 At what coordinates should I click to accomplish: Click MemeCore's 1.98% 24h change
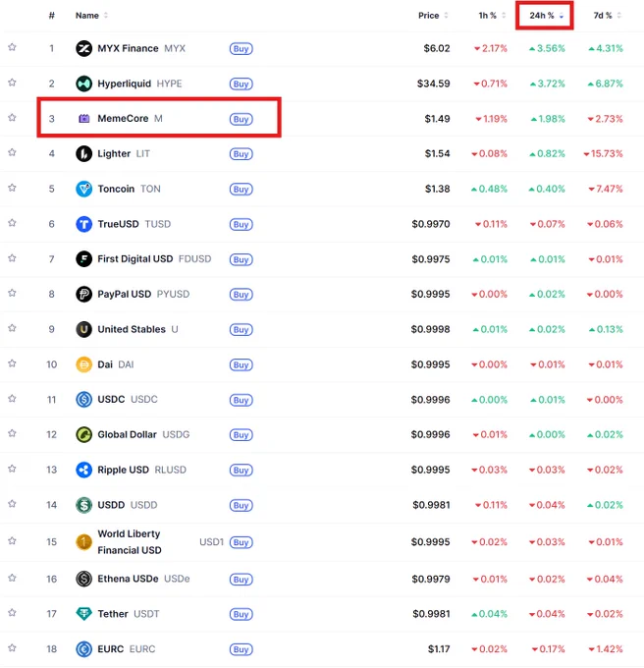(548, 119)
